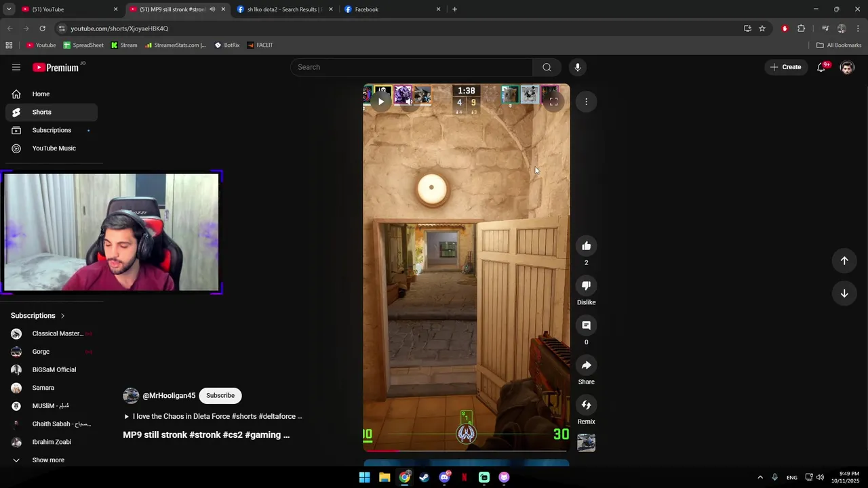868x488 pixels.
Task: Open related video 'I love the Chaos in Dleta Force'
Action: pos(213,417)
